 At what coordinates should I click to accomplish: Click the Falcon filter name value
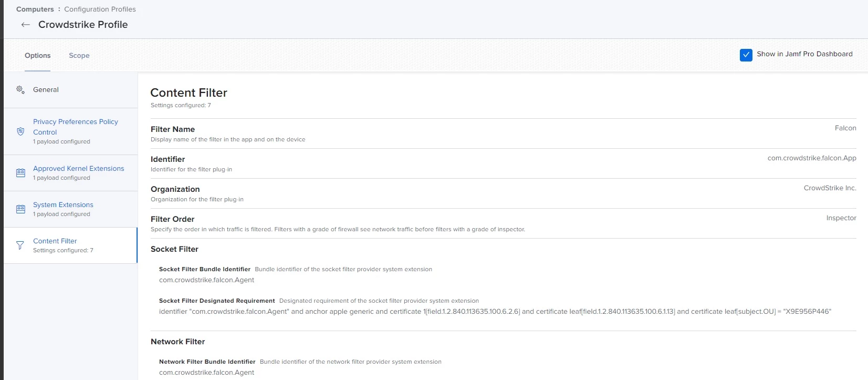(x=845, y=128)
